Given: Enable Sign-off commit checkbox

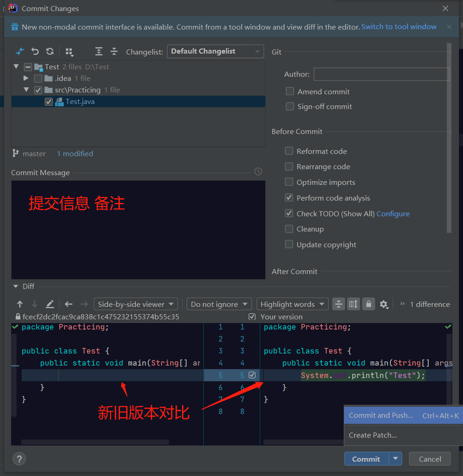Looking at the screenshot, I should click(x=290, y=106).
